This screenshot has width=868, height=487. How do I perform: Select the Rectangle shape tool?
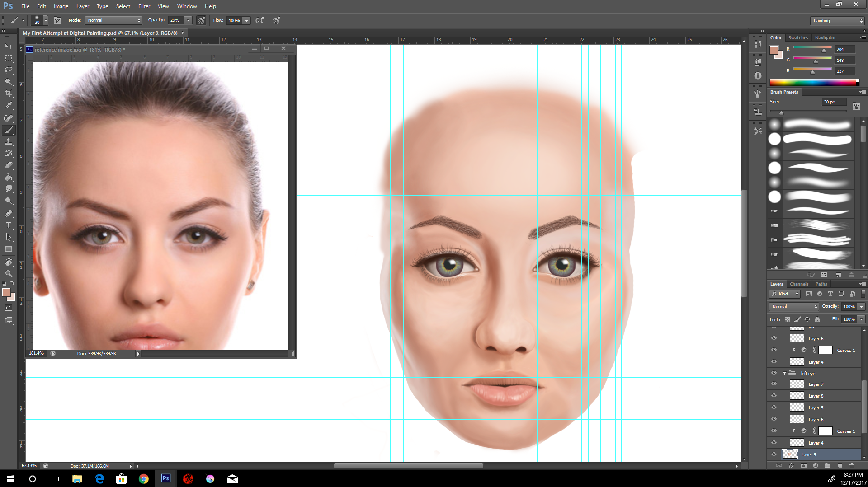(x=9, y=249)
